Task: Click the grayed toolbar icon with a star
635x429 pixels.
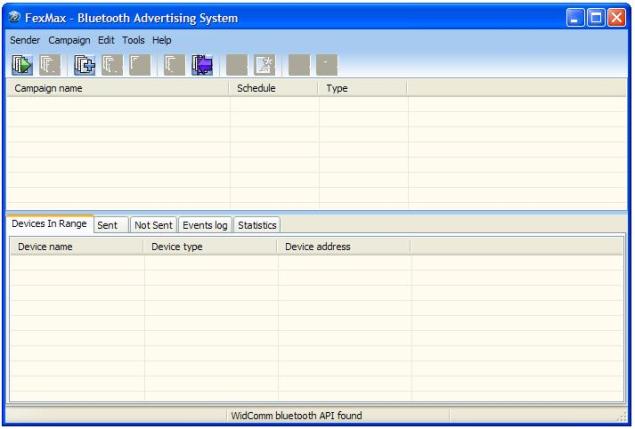Action: pyautogui.click(x=264, y=65)
